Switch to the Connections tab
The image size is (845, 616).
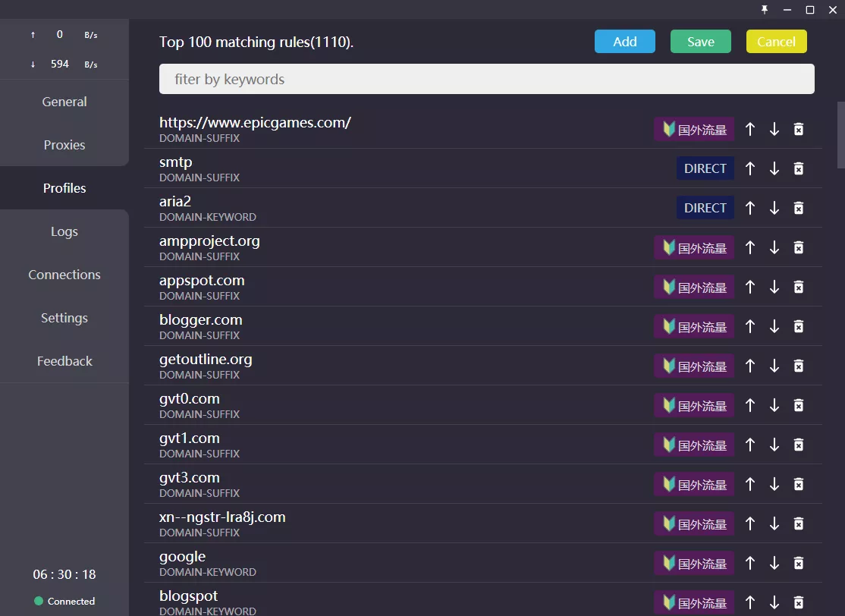[64, 275]
